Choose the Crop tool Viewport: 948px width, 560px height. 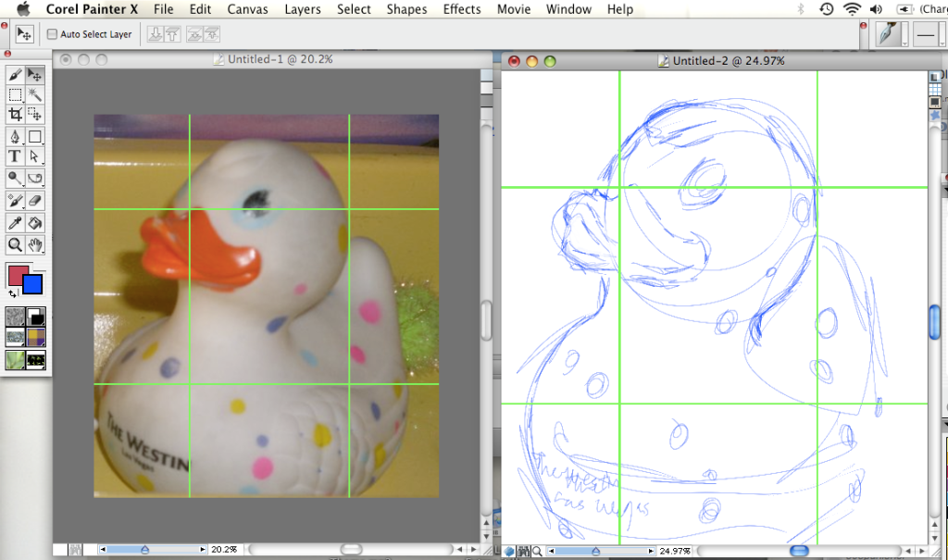16,115
